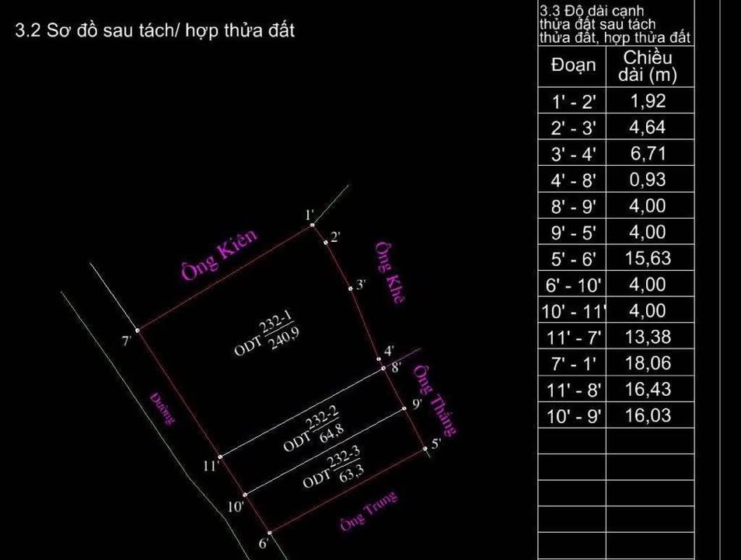
Task: Select the neighbor label Ông Trung
Action: [x=369, y=510]
